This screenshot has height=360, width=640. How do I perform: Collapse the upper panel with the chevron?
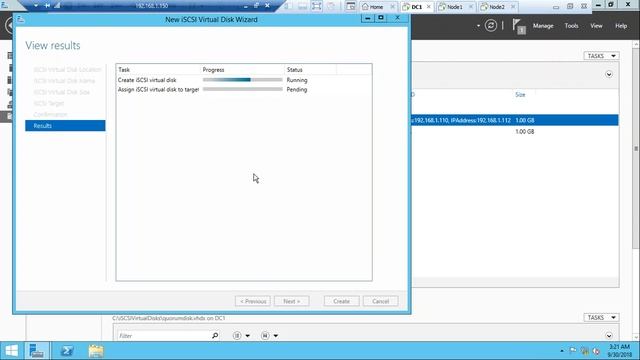tap(609, 74)
